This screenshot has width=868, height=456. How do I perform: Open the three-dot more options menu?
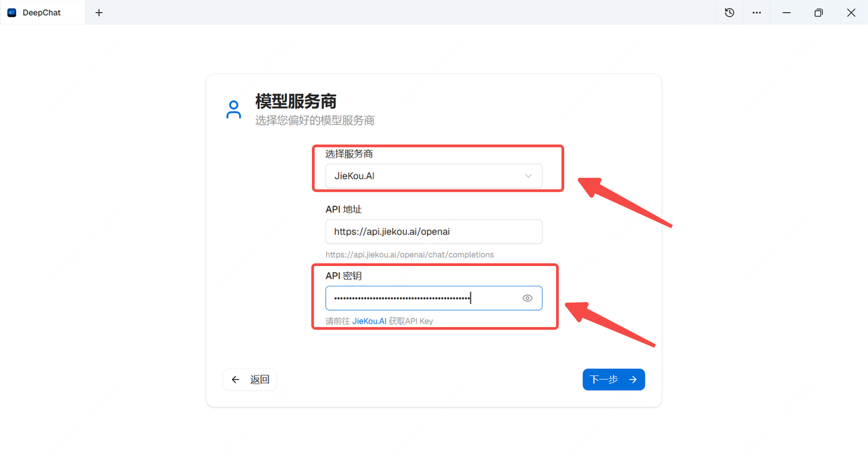757,12
